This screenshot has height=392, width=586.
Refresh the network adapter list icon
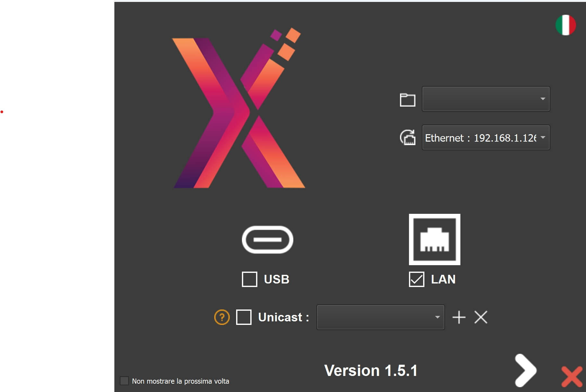click(407, 137)
